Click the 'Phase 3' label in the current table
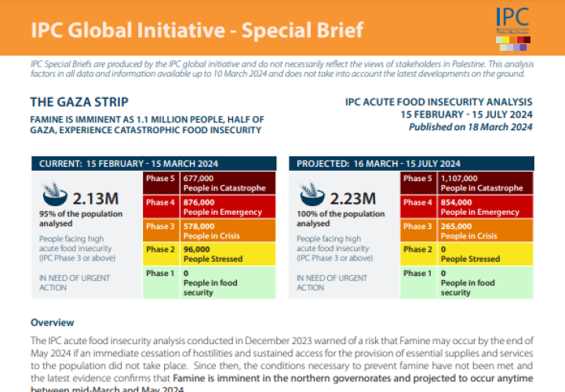This screenshot has width=565, height=392. tap(160, 227)
